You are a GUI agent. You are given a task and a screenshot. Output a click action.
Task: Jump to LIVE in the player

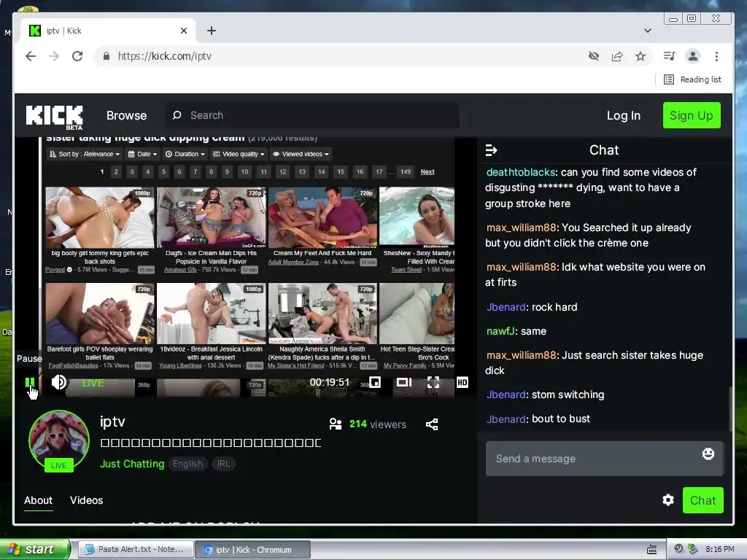point(93,383)
